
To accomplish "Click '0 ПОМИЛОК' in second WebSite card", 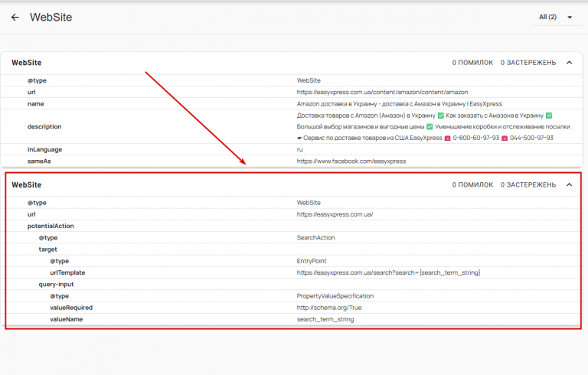I will tap(472, 185).
